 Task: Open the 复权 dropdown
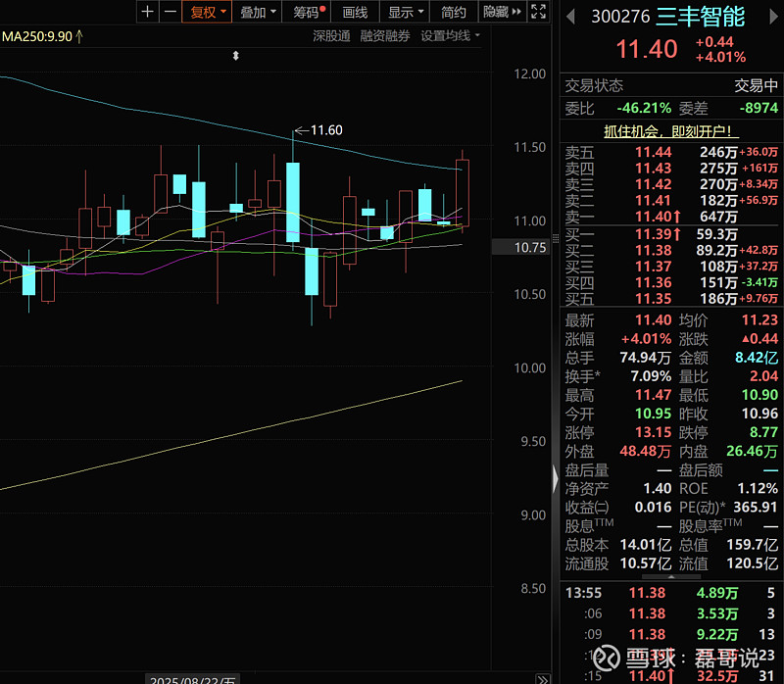(x=207, y=12)
